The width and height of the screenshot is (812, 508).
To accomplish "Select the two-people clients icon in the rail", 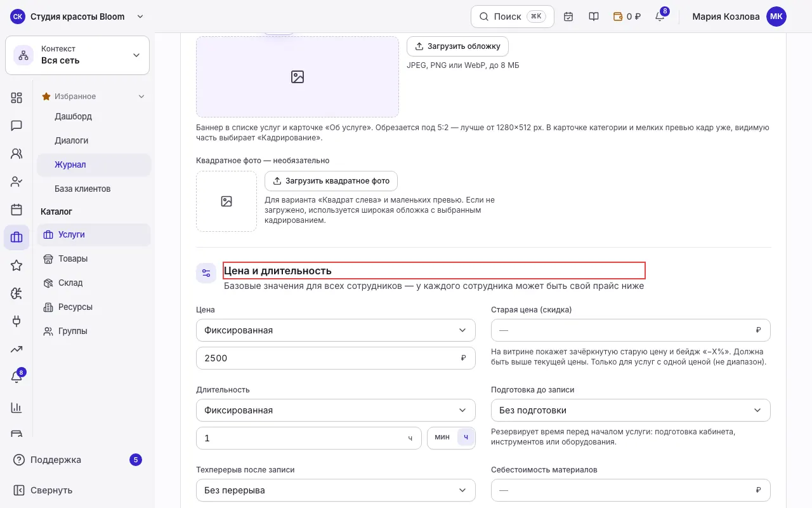I will (16, 154).
